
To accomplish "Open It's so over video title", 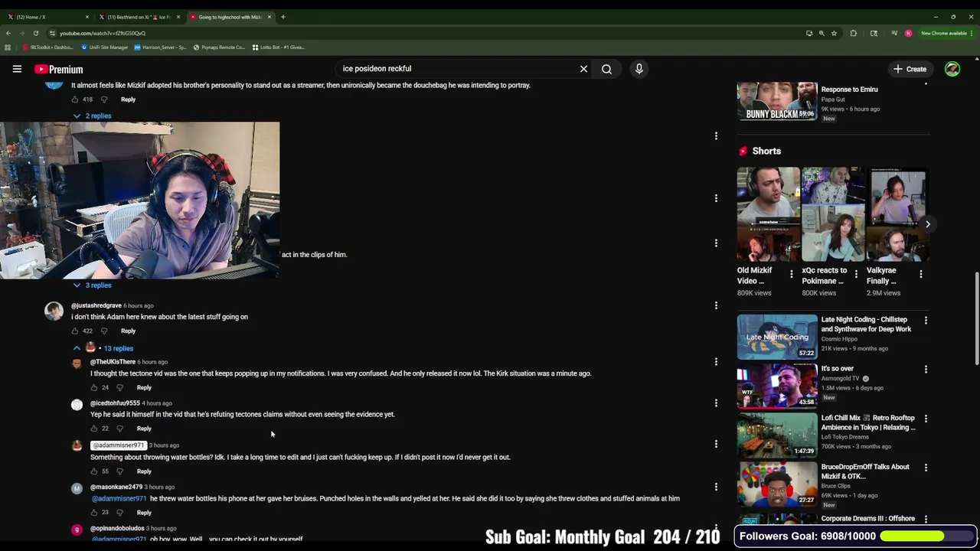I will coord(837,369).
